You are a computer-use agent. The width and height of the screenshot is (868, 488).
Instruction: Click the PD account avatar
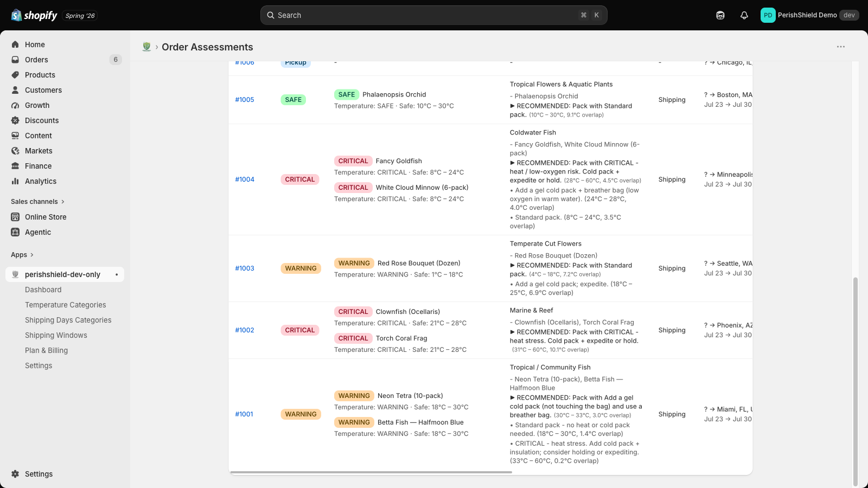[768, 15]
